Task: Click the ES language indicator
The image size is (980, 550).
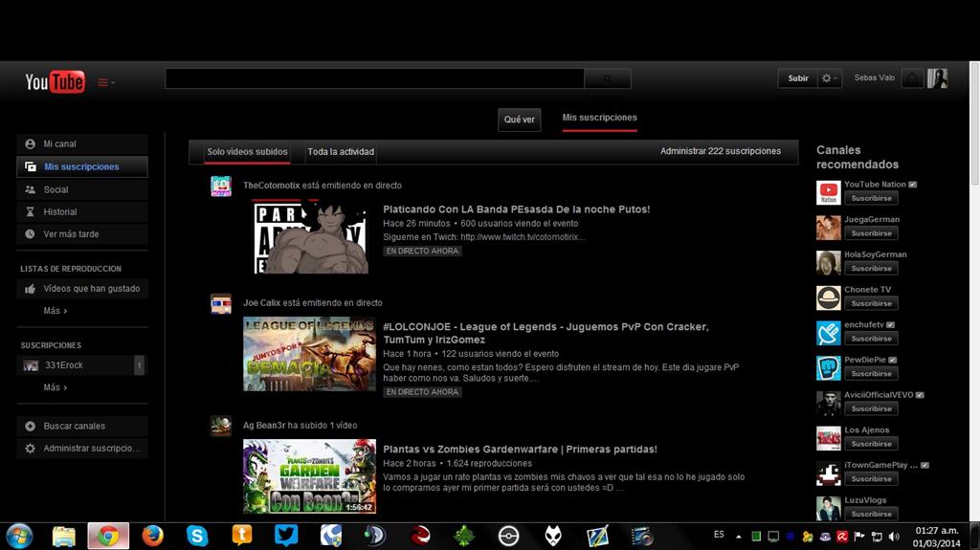Action: (x=719, y=535)
